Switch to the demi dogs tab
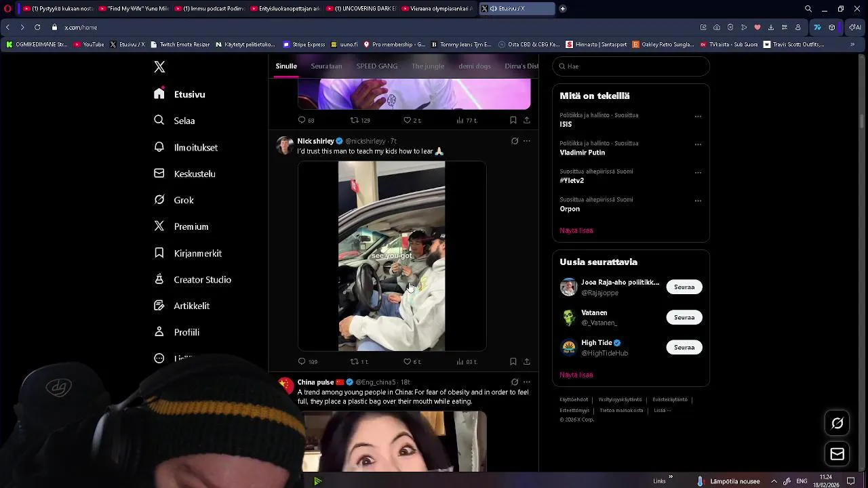 pyautogui.click(x=475, y=66)
